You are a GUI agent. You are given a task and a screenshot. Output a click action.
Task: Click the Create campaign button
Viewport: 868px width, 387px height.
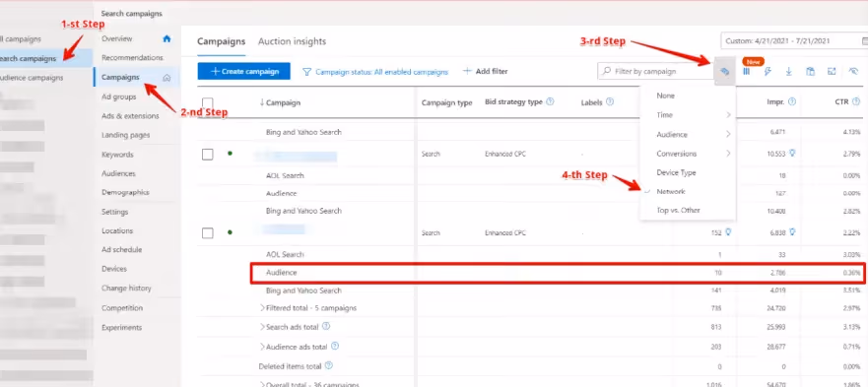point(243,72)
